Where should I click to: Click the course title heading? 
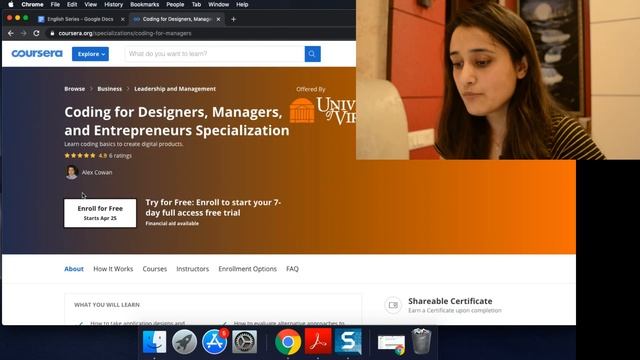pos(177,121)
